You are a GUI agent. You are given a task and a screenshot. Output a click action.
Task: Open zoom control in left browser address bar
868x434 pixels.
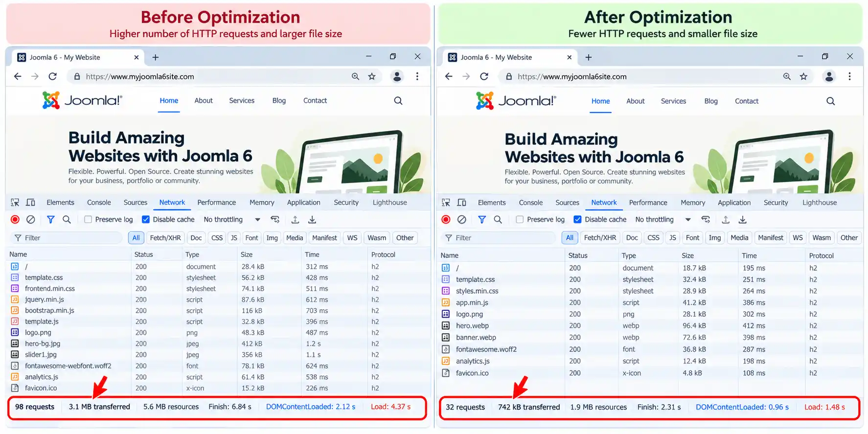click(355, 76)
